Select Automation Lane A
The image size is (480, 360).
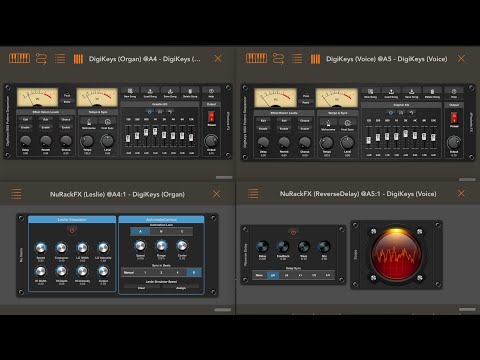coord(140,231)
